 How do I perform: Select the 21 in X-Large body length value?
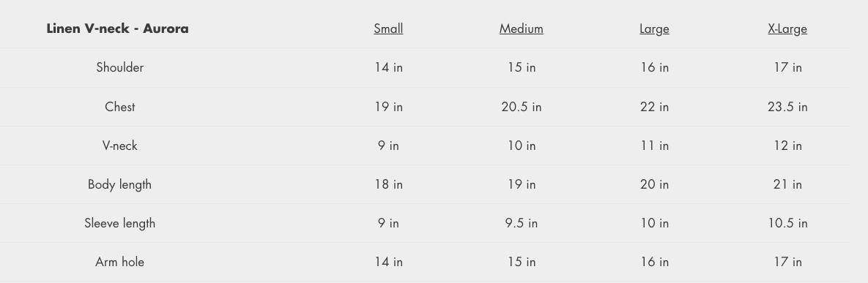point(787,184)
